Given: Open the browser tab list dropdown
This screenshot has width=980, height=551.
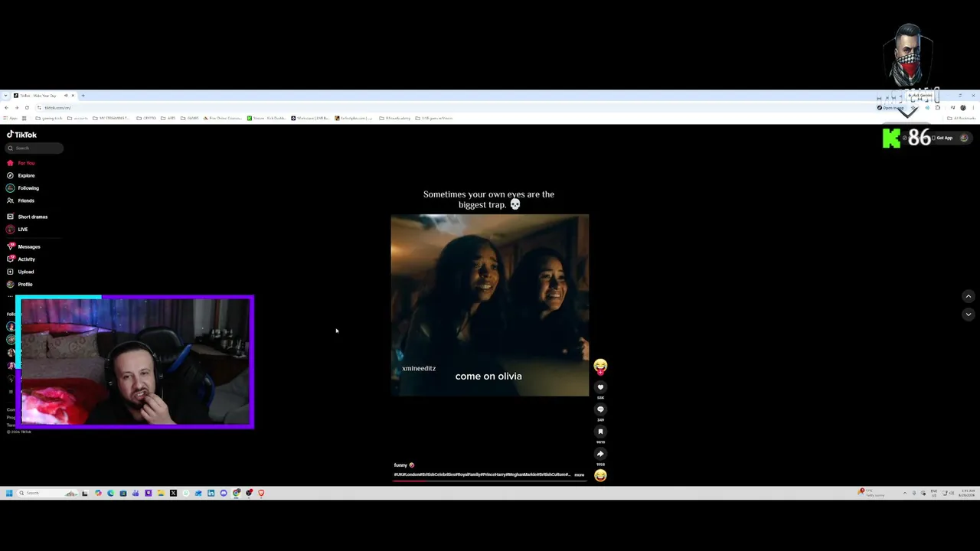Looking at the screenshot, I should [5, 96].
